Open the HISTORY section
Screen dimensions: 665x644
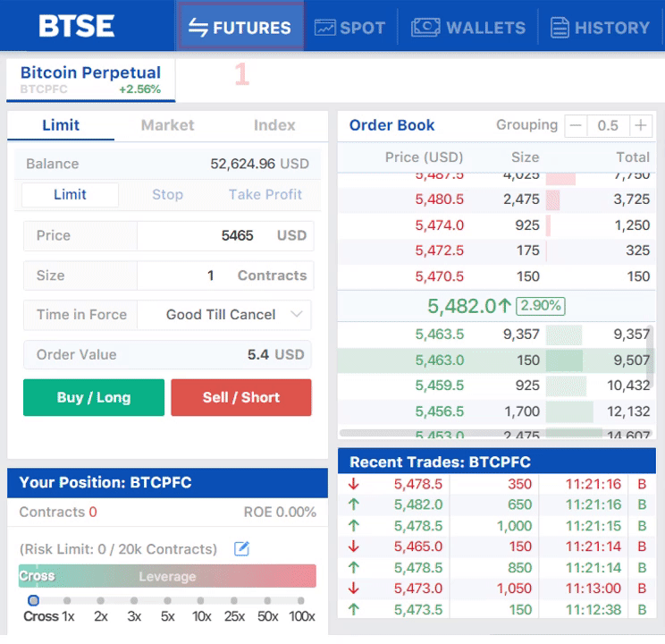(600, 28)
